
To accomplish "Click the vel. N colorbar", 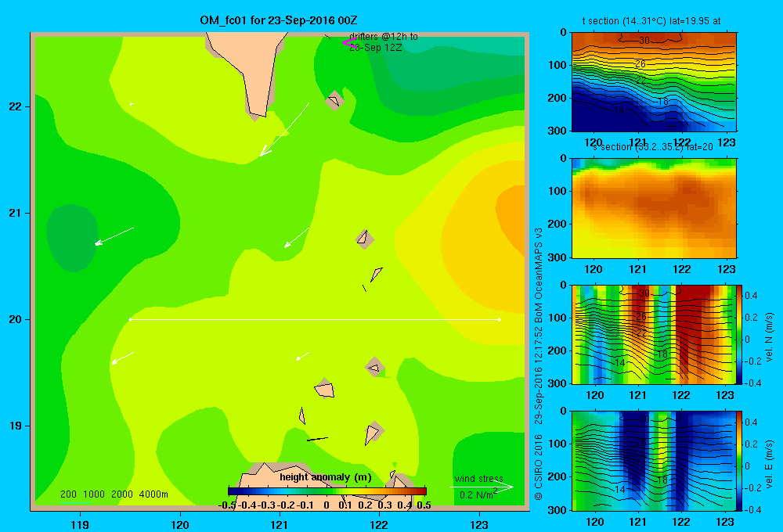I will 739,334.
